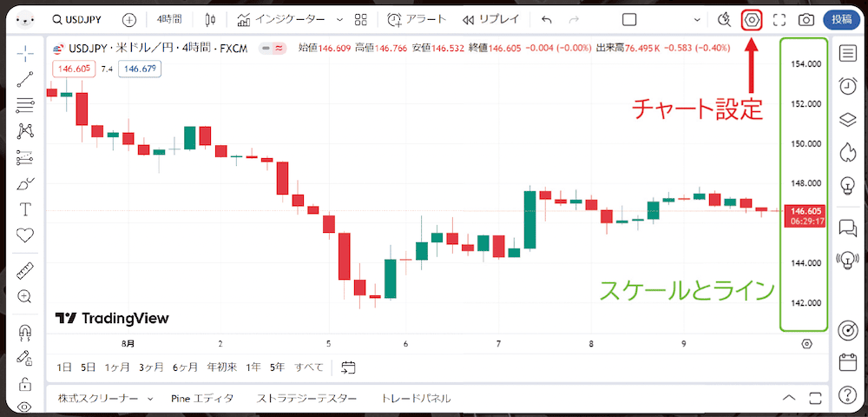This screenshot has height=417, width=868.
Task: Open the hotlists flame panel
Action: [847, 152]
